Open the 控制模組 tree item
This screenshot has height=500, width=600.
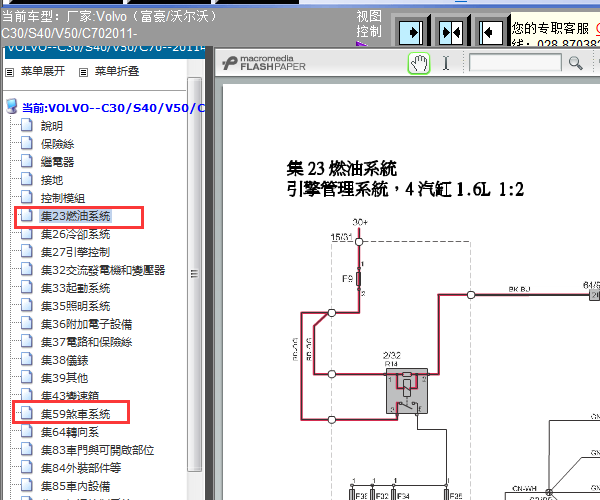click(63, 198)
